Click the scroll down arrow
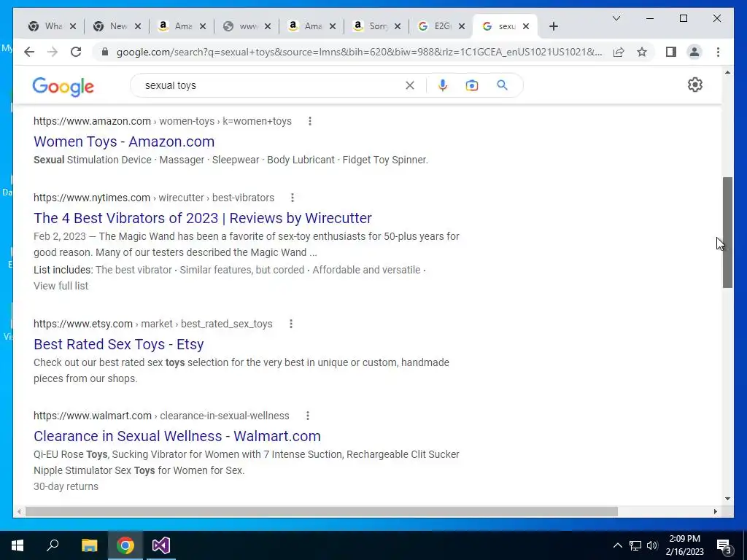This screenshot has width=747, height=560. tap(727, 499)
